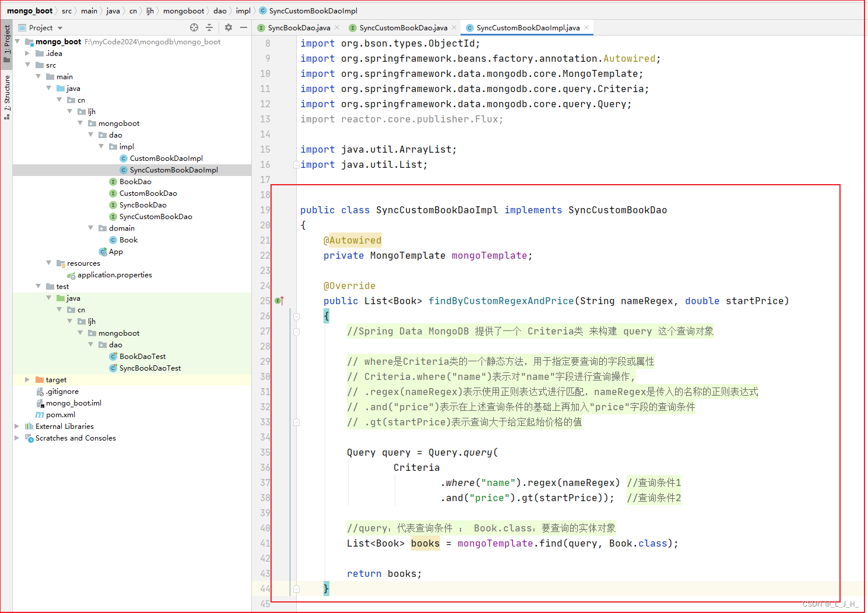Viewport: 868px width, 613px height.
Task: Collapse the test folder
Action: pyautogui.click(x=38, y=286)
